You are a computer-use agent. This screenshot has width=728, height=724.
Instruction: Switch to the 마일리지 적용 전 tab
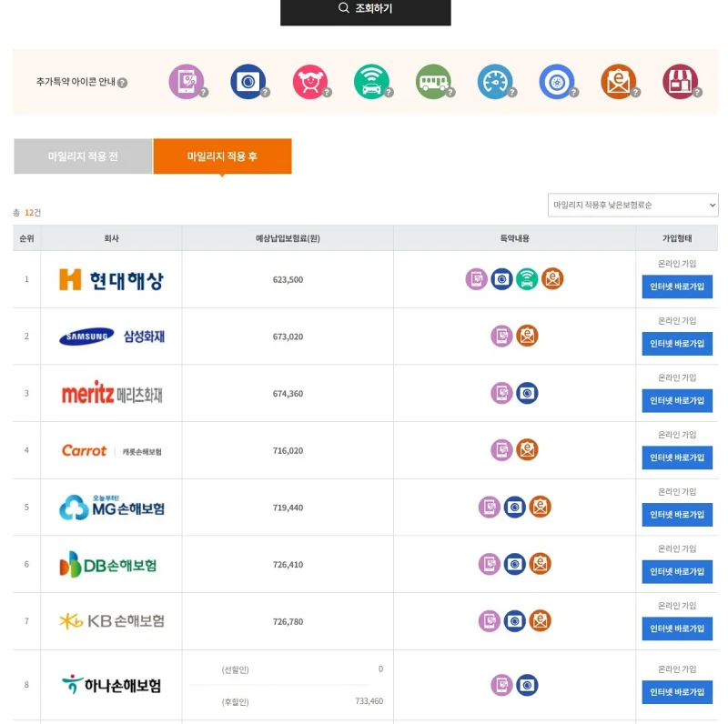(83, 156)
